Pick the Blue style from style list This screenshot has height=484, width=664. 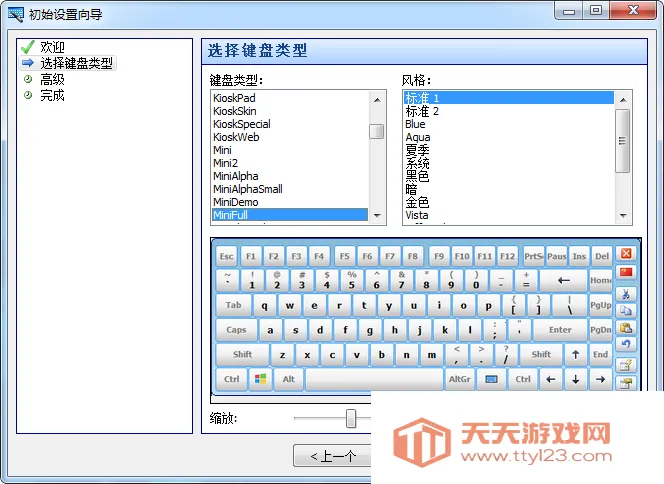[415, 124]
